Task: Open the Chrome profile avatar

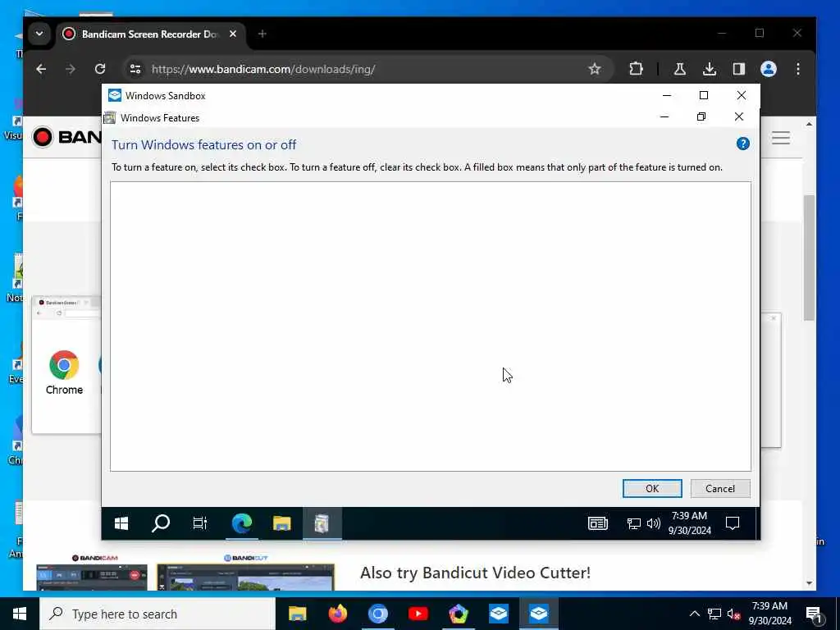Action: point(768,69)
